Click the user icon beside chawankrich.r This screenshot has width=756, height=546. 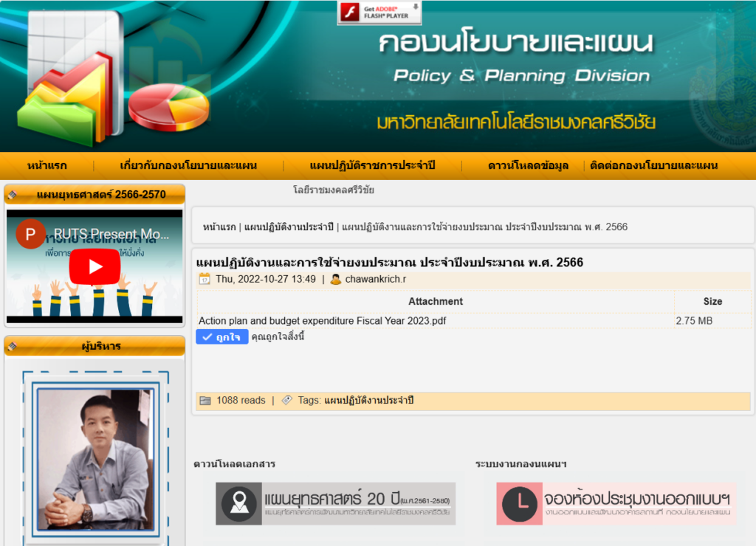click(336, 280)
